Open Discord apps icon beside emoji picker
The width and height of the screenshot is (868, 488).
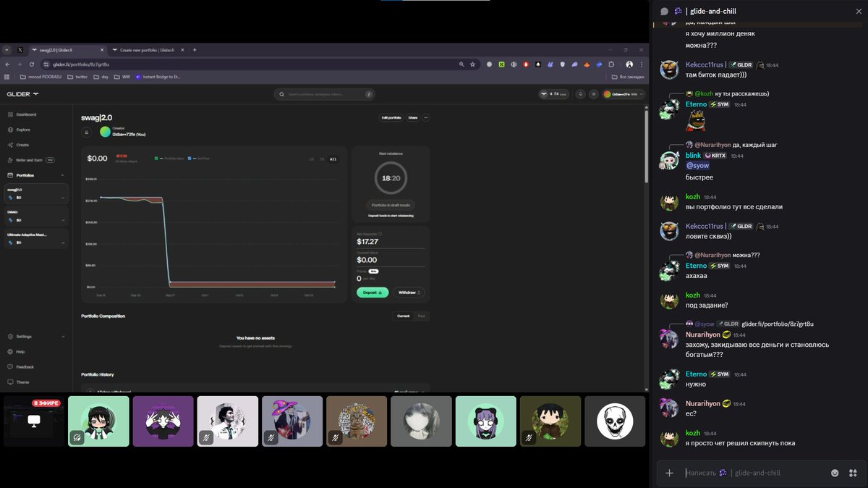coord(853,473)
